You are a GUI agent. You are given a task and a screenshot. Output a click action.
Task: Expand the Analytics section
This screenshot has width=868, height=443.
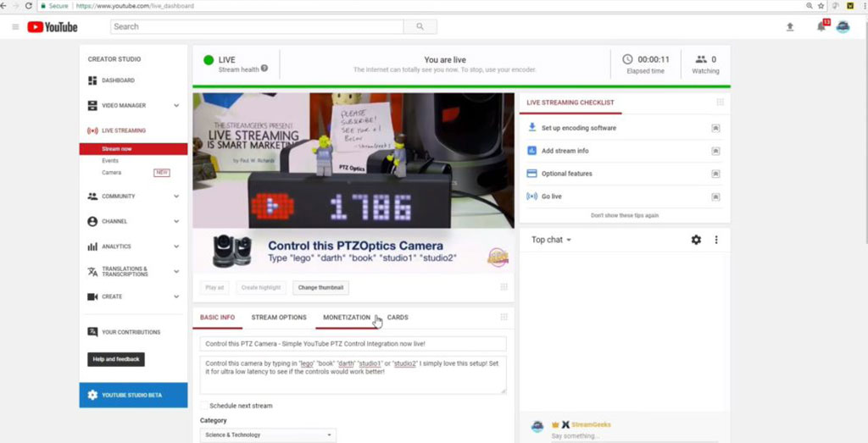click(x=176, y=246)
